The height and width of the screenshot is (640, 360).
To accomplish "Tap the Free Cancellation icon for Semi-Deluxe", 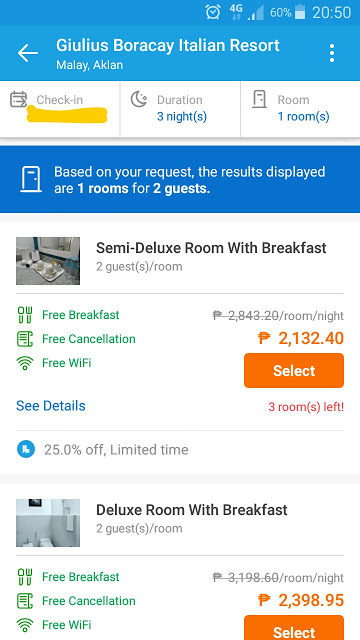I will (24, 339).
